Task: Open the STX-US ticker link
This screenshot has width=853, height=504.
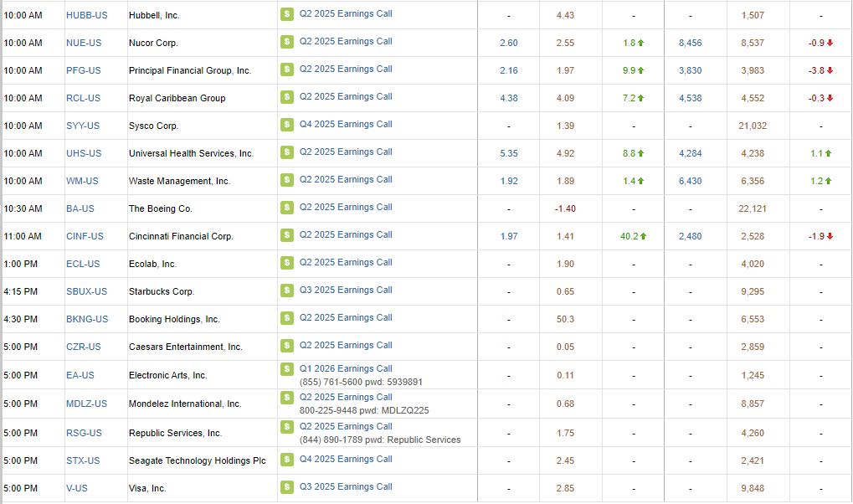Action: pos(83,461)
